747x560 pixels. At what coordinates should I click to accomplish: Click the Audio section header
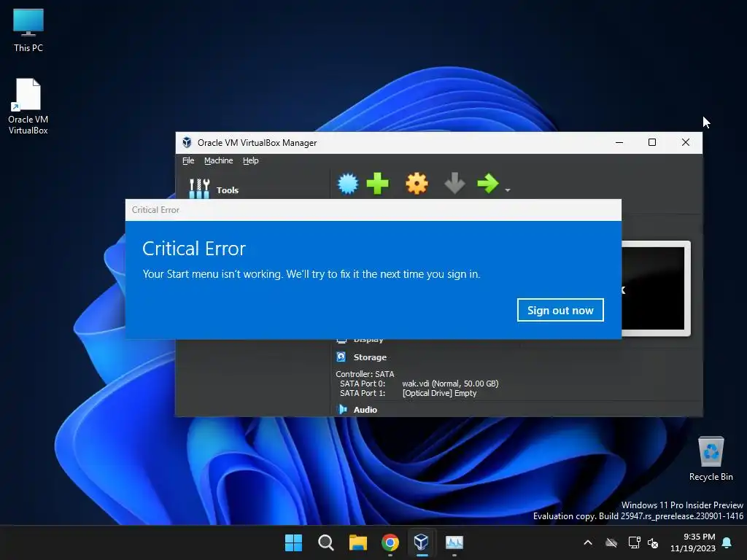[365, 410]
